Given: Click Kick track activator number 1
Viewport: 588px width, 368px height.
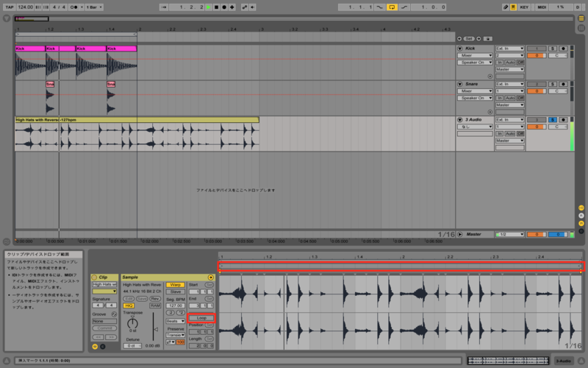Looking at the screenshot, I should point(537,49).
